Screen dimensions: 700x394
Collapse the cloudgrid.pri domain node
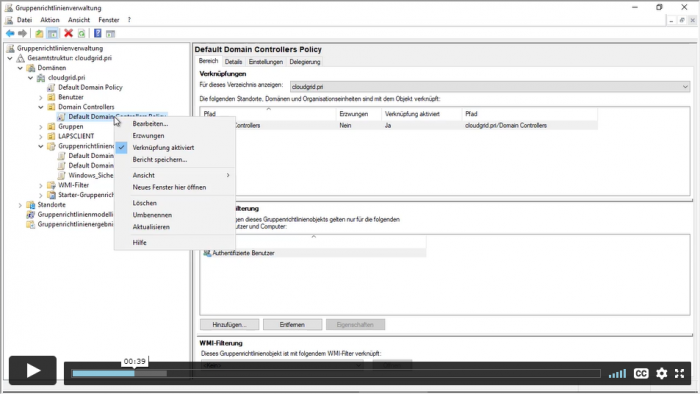click(31, 78)
